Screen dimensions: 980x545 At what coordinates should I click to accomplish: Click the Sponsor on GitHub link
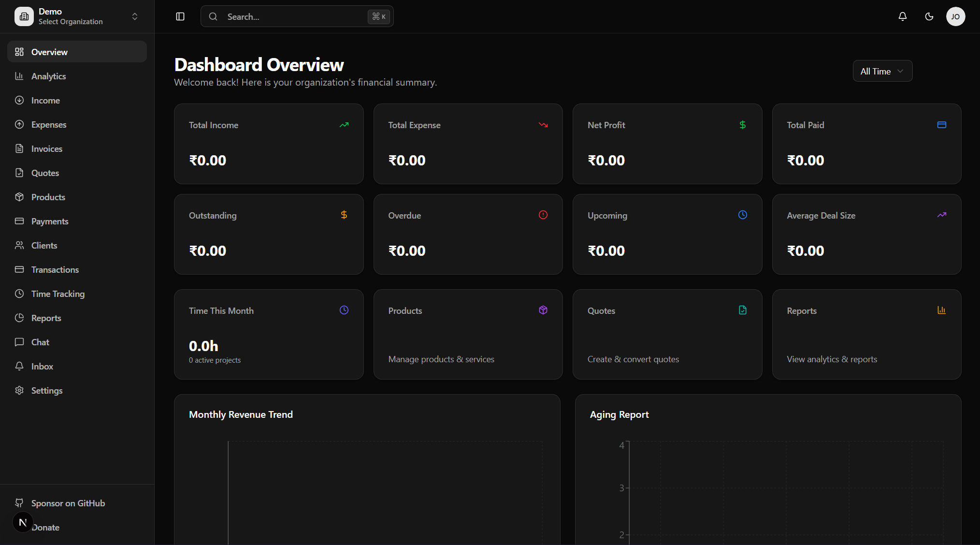coord(68,503)
